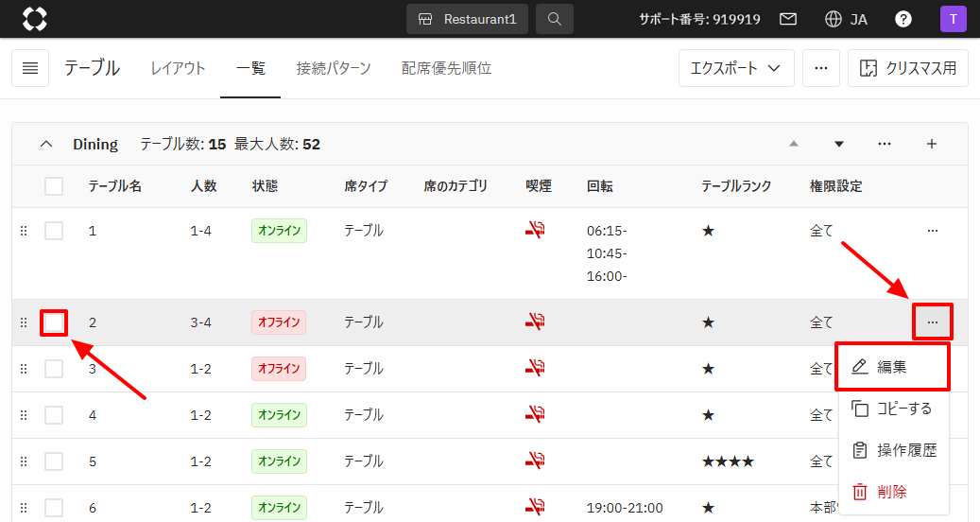Click the drag handle of table 6

[x=24, y=508]
